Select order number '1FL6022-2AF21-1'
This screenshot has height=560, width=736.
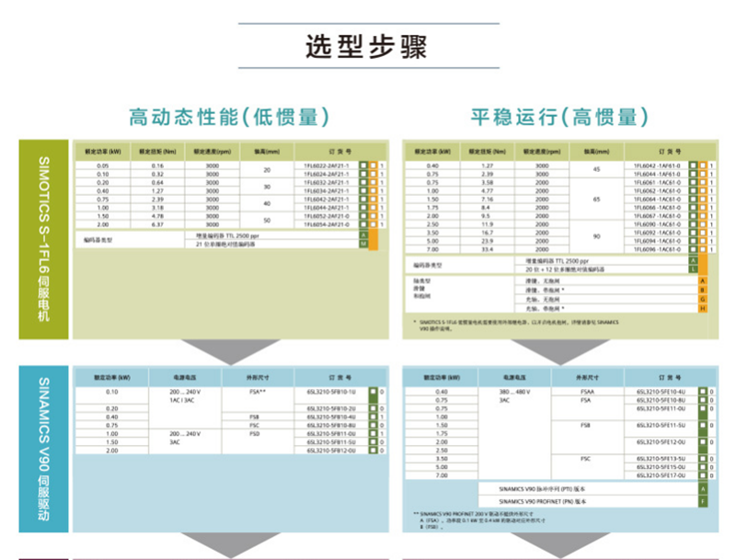click(x=327, y=166)
